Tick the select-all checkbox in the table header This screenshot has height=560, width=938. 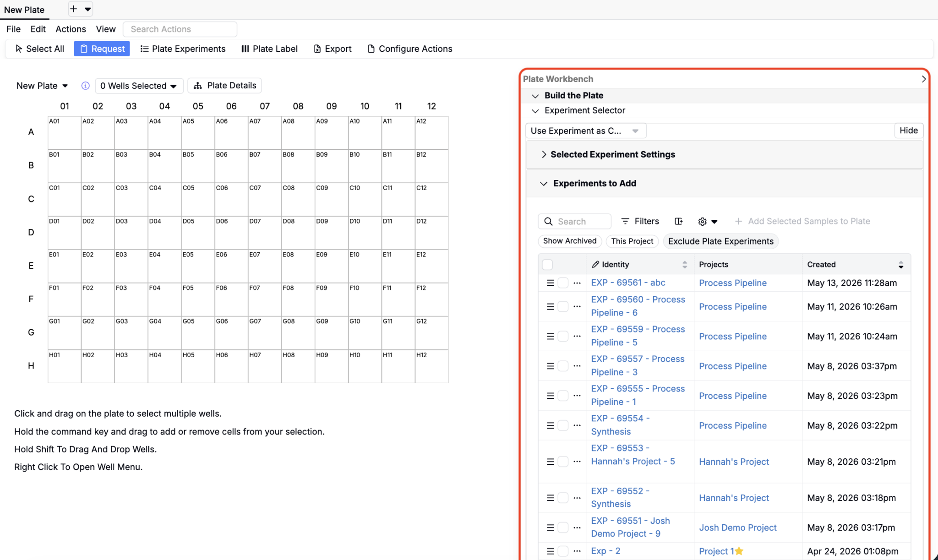click(x=547, y=265)
